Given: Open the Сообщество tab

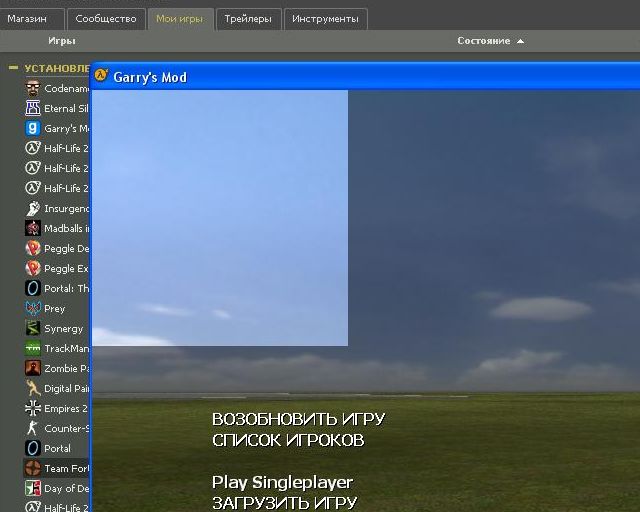Looking at the screenshot, I should 106,18.
